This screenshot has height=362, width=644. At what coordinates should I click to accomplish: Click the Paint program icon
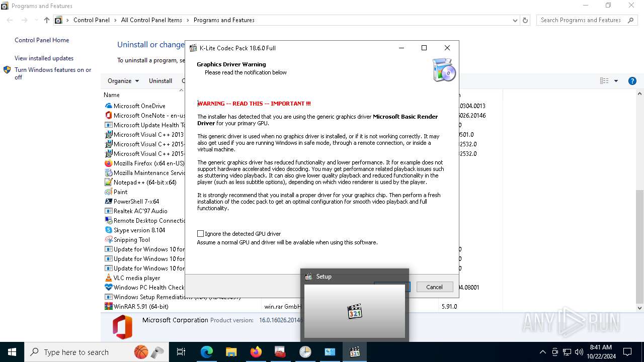(x=108, y=192)
